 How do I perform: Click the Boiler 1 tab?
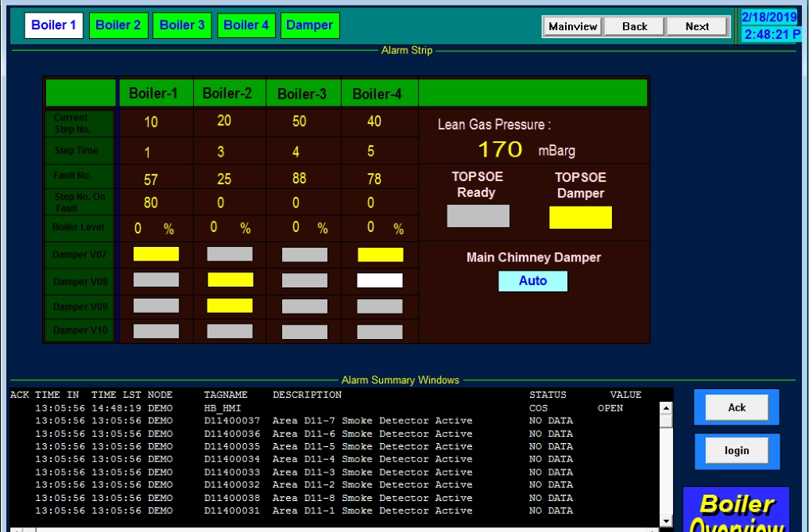click(x=54, y=25)
